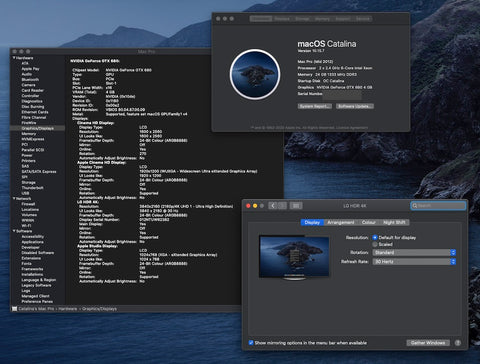480x364 pixels.
Task: Select Disabled Software in the sidebar
Action: [x=38, y=253]
